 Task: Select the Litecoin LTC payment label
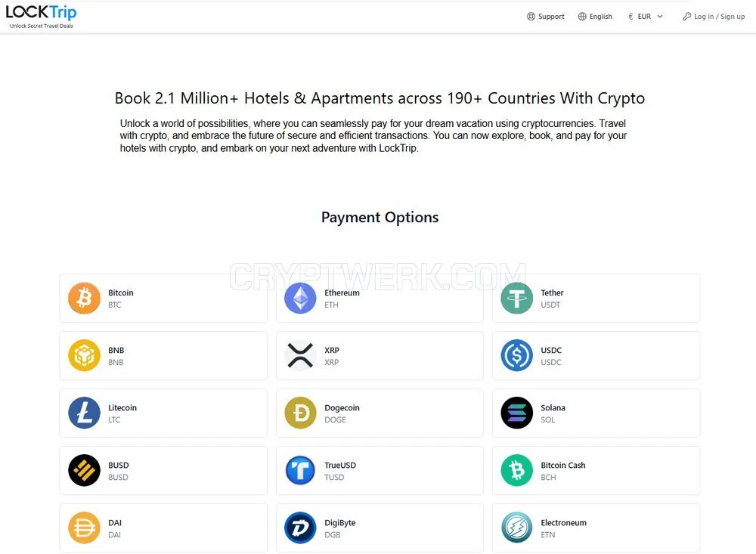[122, 413]
